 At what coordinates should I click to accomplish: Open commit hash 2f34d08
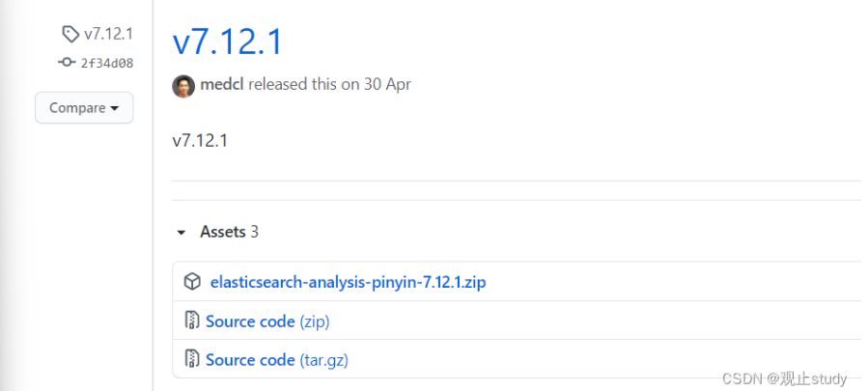coord(106,63)
